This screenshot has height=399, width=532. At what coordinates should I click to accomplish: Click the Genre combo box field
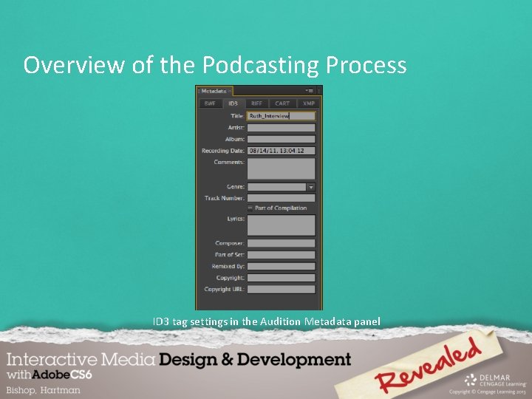[276, 187]
